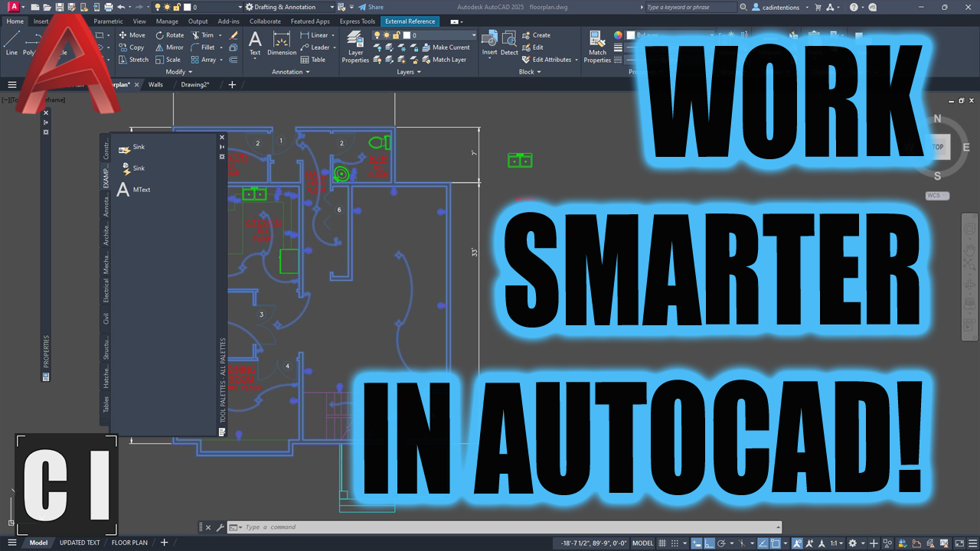Screen dimensions: 980x551
Task: Toggle annotation visibility in status bar
Action: click(799, 543)
